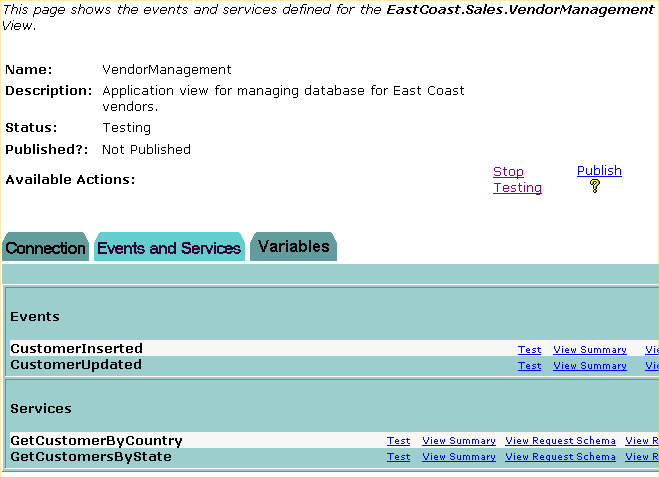
Task: Click the Not Published value
Action: tap(146, 150)
